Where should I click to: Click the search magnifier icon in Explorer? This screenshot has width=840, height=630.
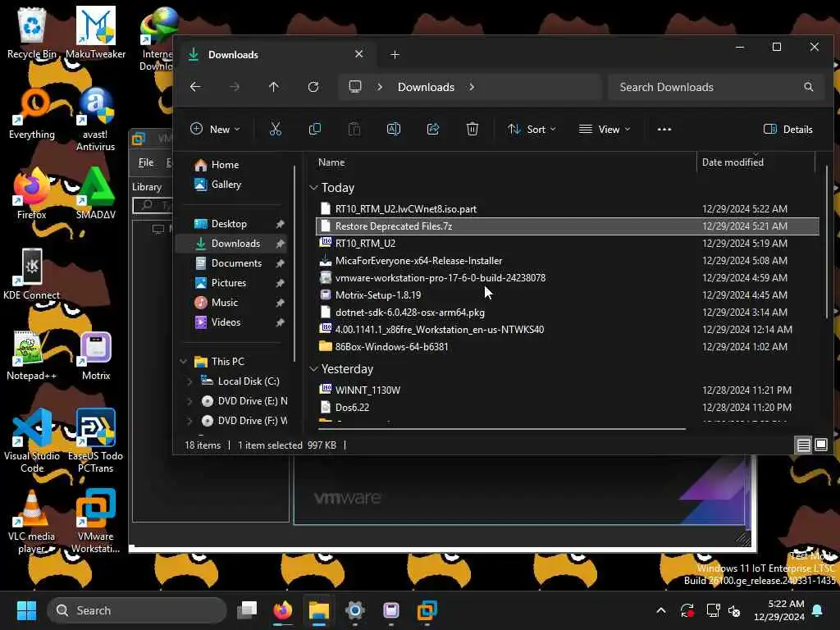(808, 87)
